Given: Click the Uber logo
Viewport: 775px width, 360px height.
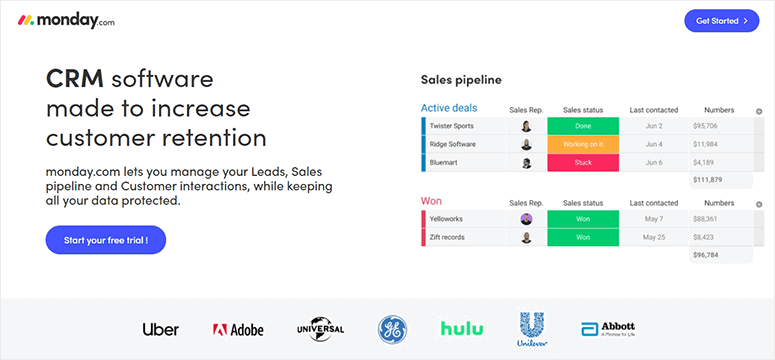Looking at the screenshot, I should pos(161,329).
